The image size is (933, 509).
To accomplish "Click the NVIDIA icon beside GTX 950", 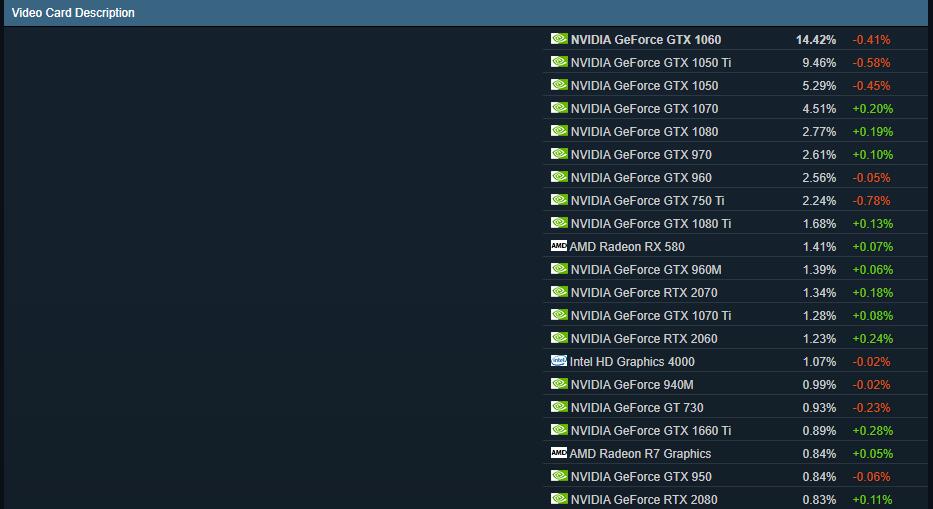I will (559, 476).
